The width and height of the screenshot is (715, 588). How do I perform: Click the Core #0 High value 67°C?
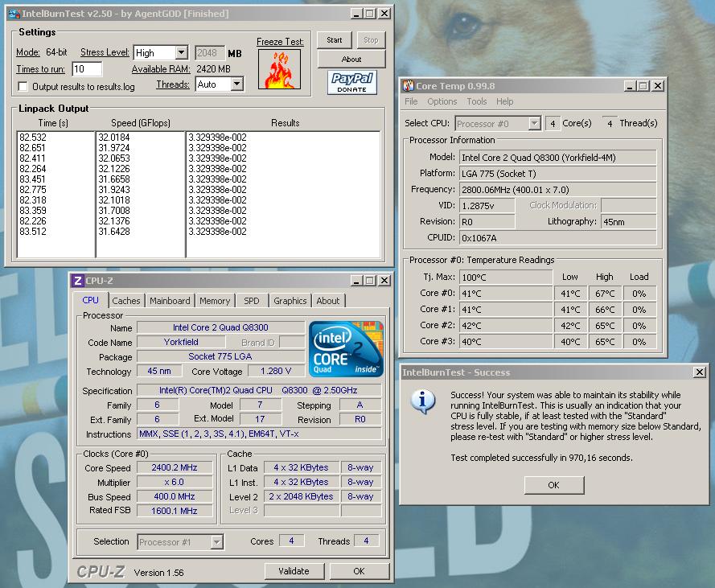click(605, 294)
